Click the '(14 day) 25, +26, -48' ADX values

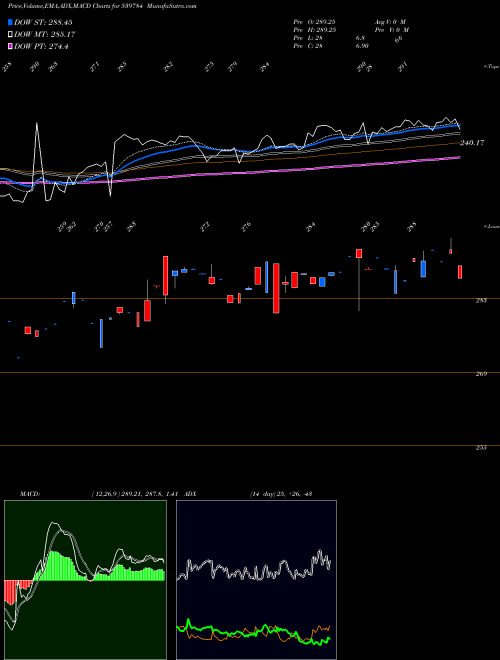280,493
